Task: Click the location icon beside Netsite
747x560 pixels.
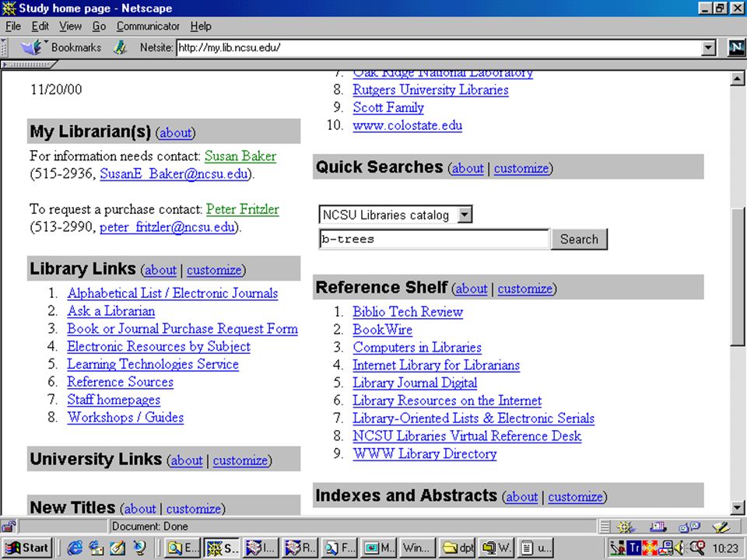Action: pos(120,47)
